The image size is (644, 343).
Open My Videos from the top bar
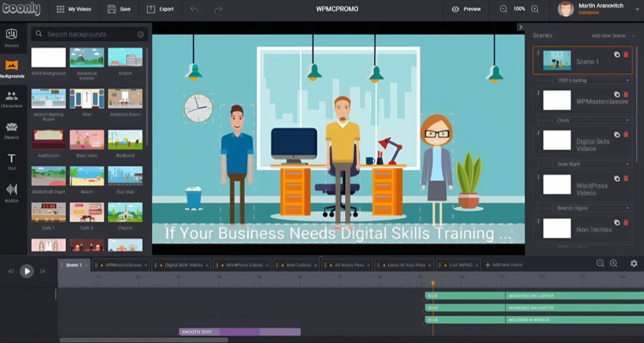coord(74,9)
